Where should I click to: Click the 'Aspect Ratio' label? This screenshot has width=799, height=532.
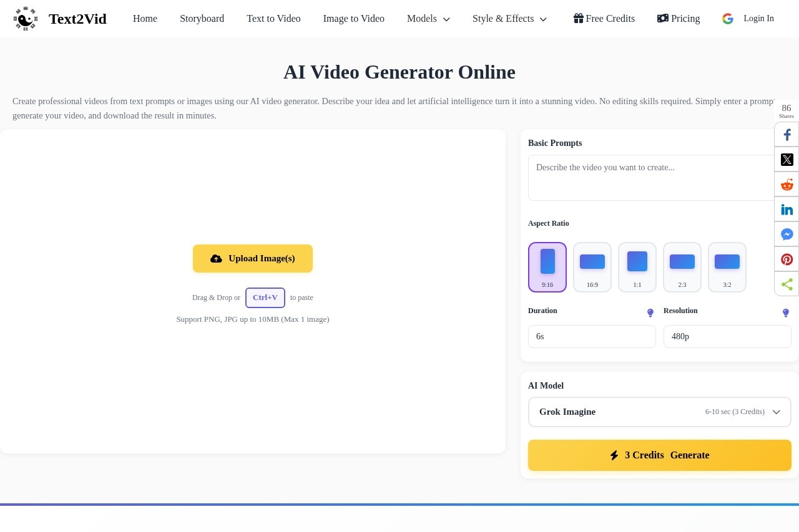pyautogui.click(x=549, y=223)
